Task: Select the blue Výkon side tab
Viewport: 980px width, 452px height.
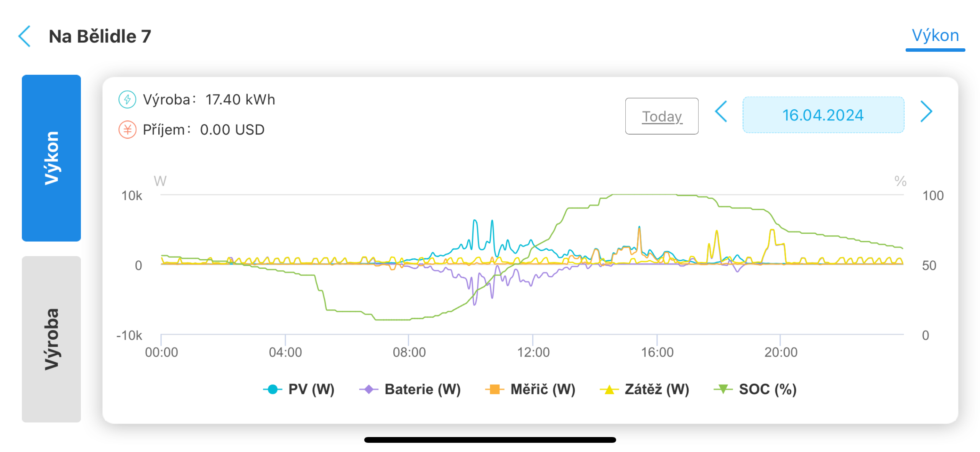Action: point(51,158)
